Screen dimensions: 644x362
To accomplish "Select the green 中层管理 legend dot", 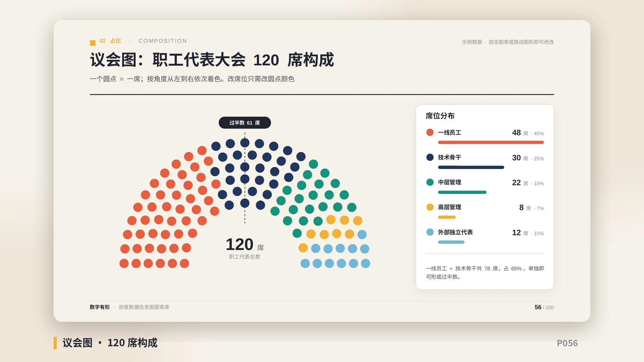I will pos(430,182).
